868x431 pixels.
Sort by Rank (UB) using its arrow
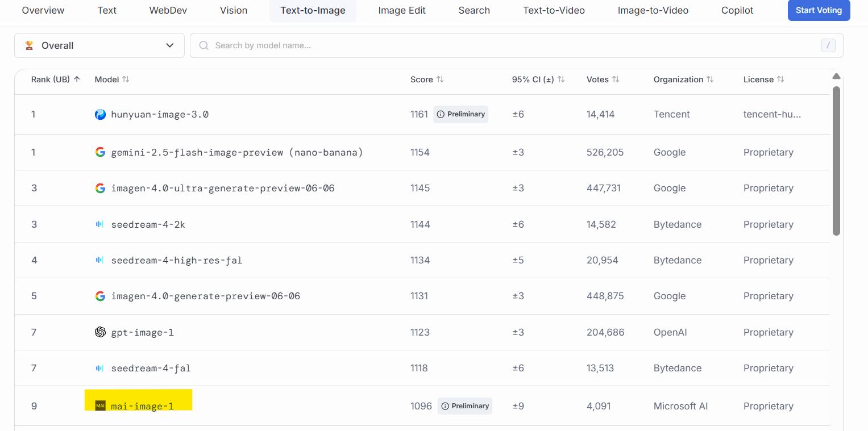pyautogui.click(x=77, y=79)
